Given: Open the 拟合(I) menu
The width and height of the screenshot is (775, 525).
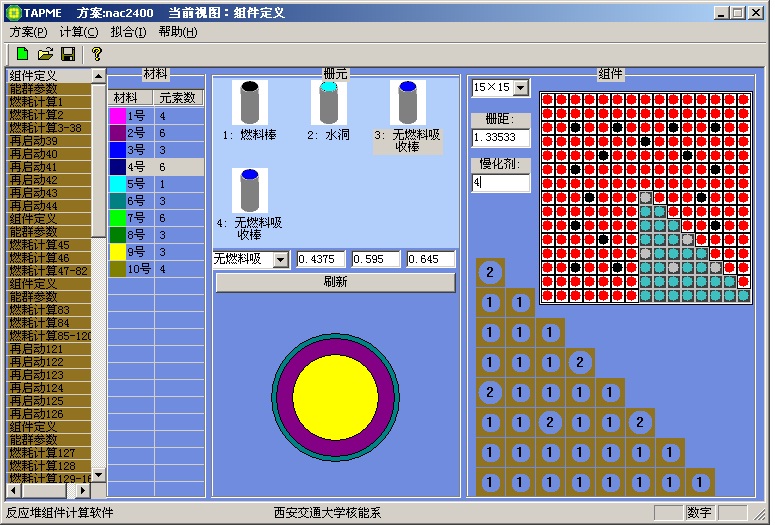Looking at the screenshot, I should pos(128,32).
